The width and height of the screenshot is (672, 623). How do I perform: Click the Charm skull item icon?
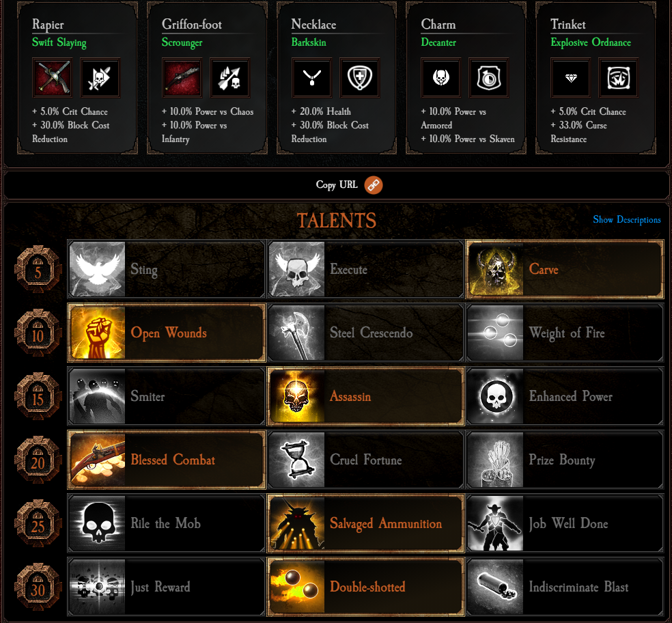click(x=441, y=78)
